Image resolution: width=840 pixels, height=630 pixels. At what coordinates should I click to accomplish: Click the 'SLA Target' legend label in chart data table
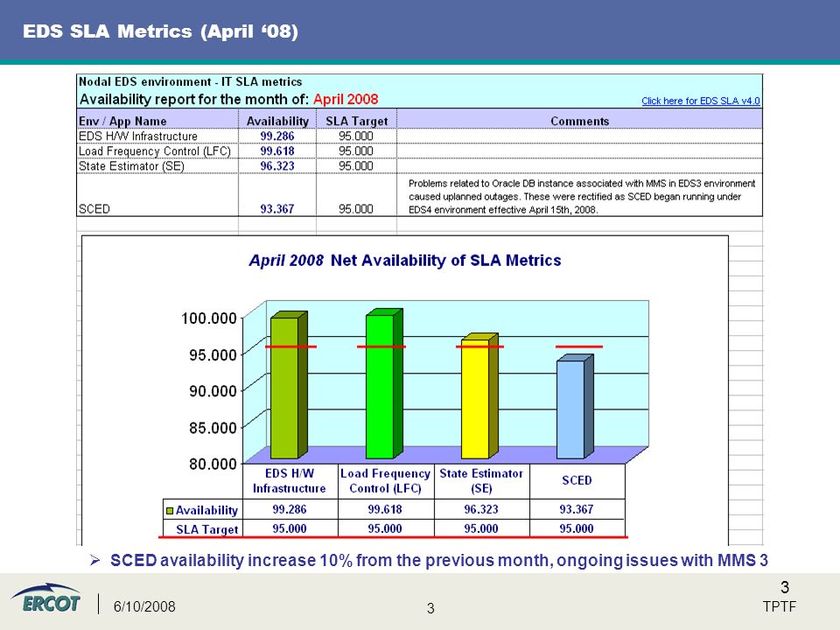pyautogui.click(x=207, y=529)
